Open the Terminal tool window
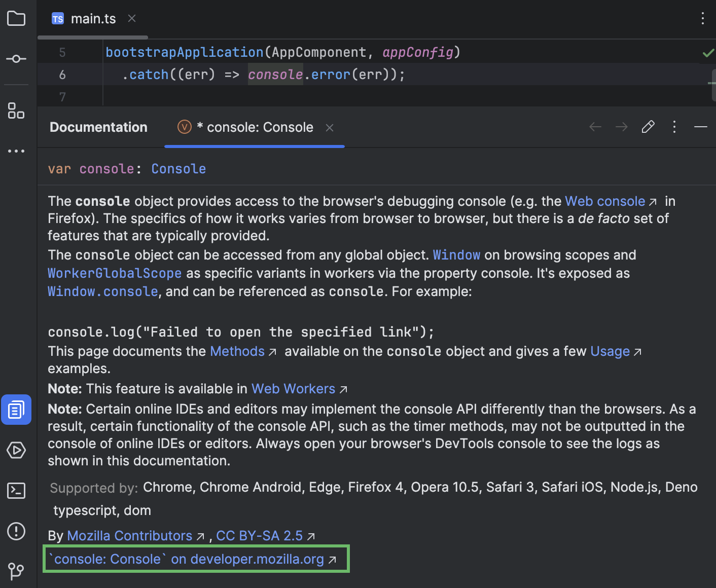The height and width of the screenshot is (588, 716). (16, 491)
